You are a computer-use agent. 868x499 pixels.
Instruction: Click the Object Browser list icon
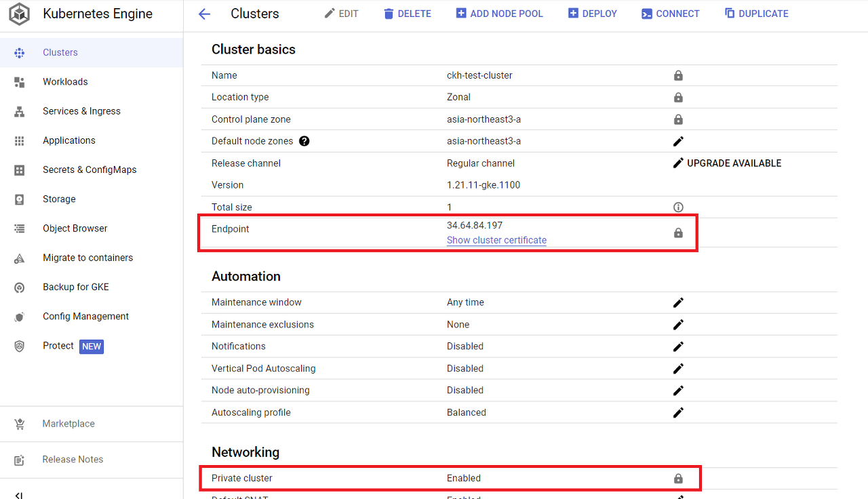coord(20,228)
